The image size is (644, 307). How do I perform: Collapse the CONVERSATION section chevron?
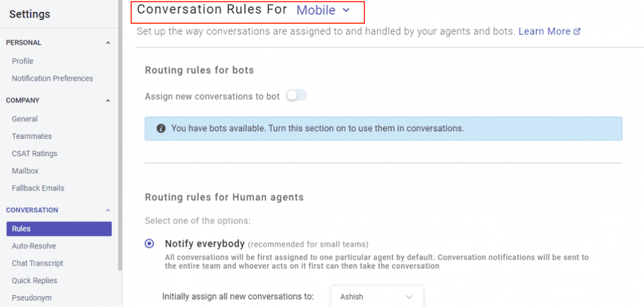coord(108,210)
